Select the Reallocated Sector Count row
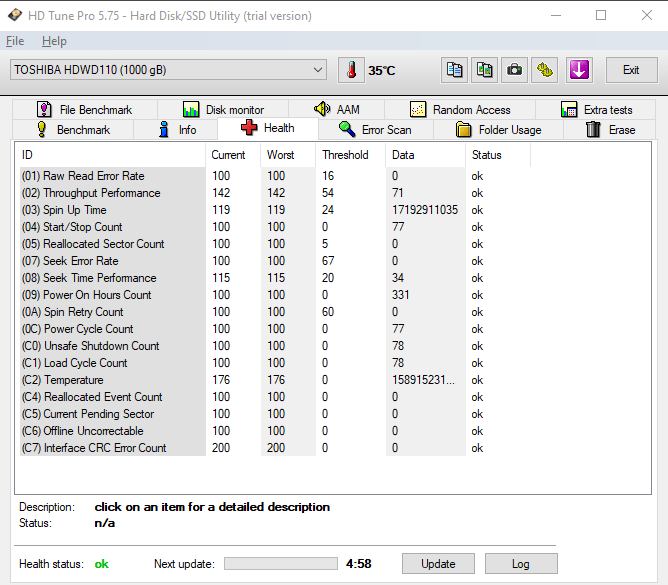 click(275, 244)
